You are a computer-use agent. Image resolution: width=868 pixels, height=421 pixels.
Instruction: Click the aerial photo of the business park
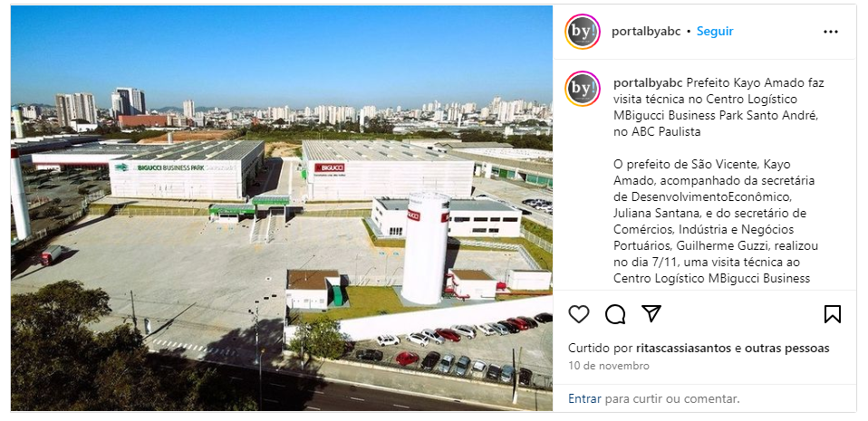pos(281,208)
